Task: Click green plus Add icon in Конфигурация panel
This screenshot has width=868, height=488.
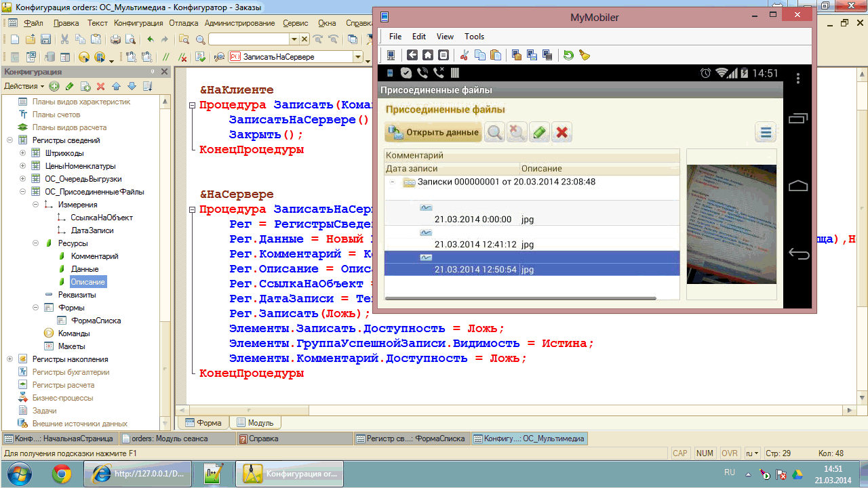Action: coord(54,86)
